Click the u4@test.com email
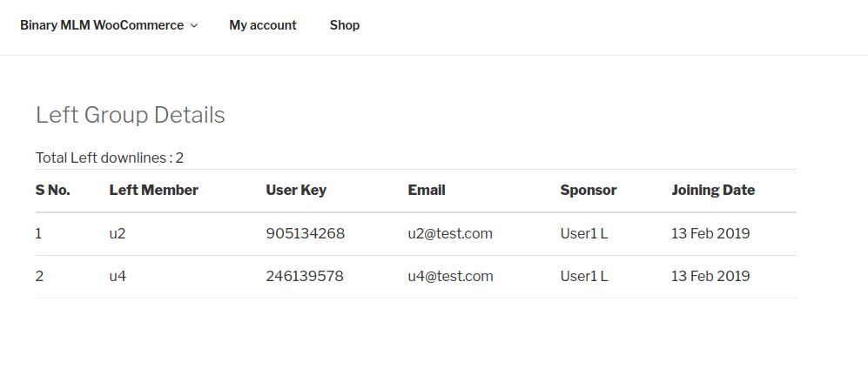868x369 pixels. point(450,277)
